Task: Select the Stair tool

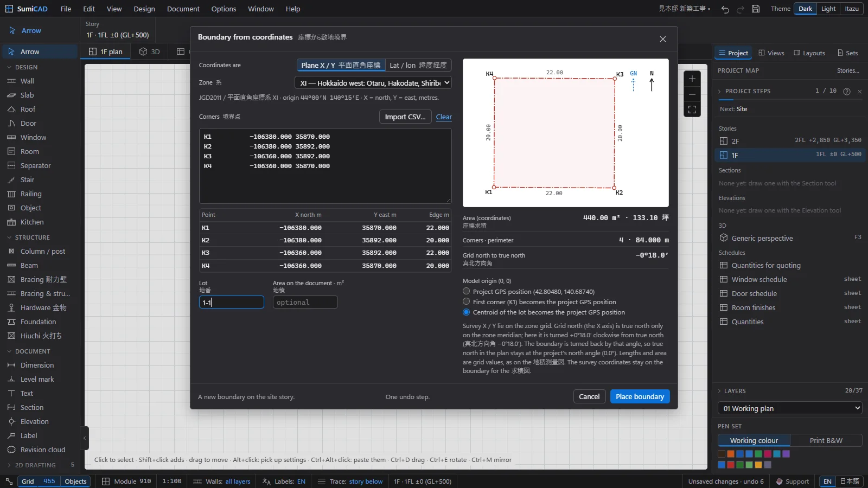Action: tap(40, 180)
